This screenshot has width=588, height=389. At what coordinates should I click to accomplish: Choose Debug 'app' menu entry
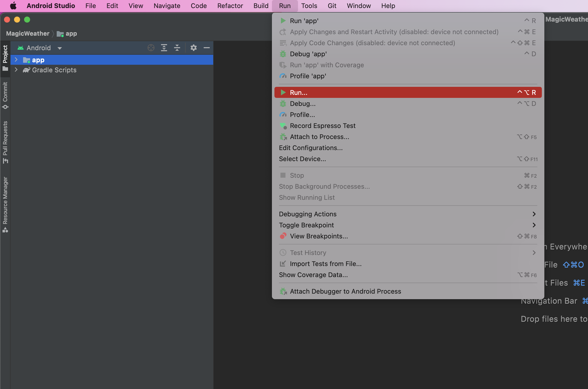(408, 54)
